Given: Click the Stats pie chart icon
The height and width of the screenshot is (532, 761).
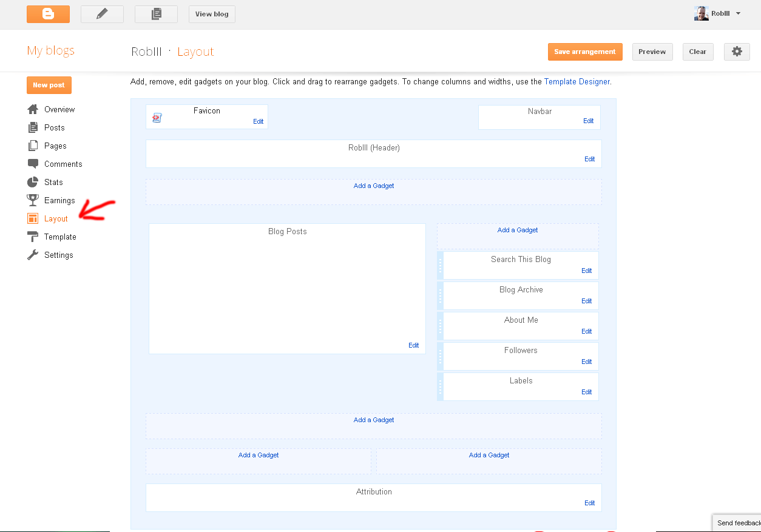Looking at the screenshot, I should [x=33, y=182].
